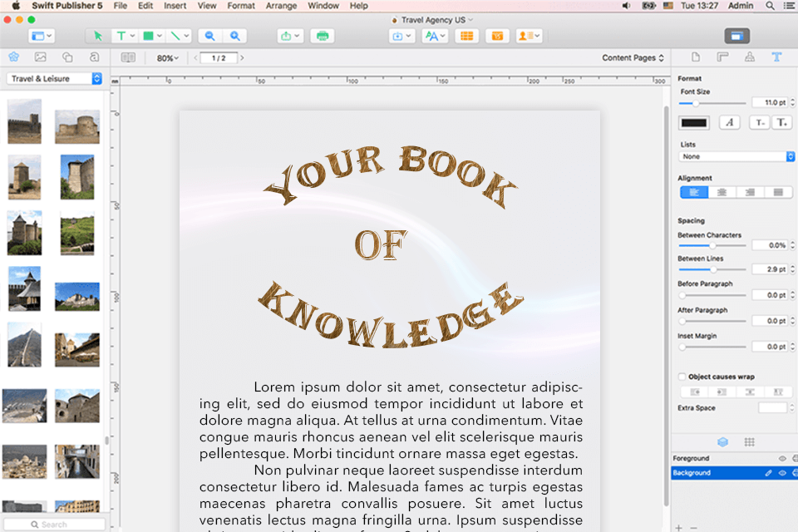This screenshot has width=798, height=532.
Task: Go to the previous page arrow
Action: coord(195,58)
